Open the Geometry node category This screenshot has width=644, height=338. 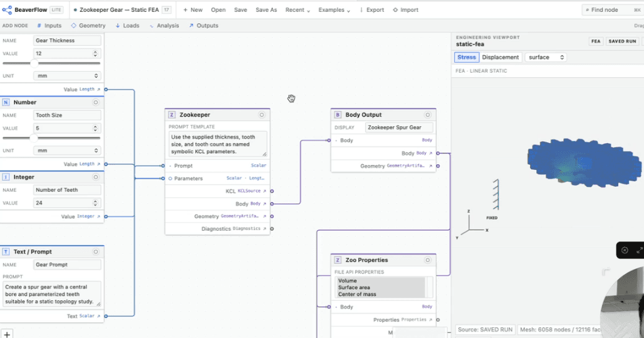coord(88,26)
